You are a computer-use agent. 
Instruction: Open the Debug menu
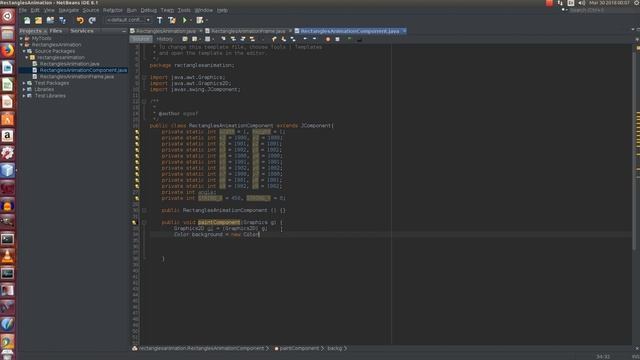tap(149, 10)
